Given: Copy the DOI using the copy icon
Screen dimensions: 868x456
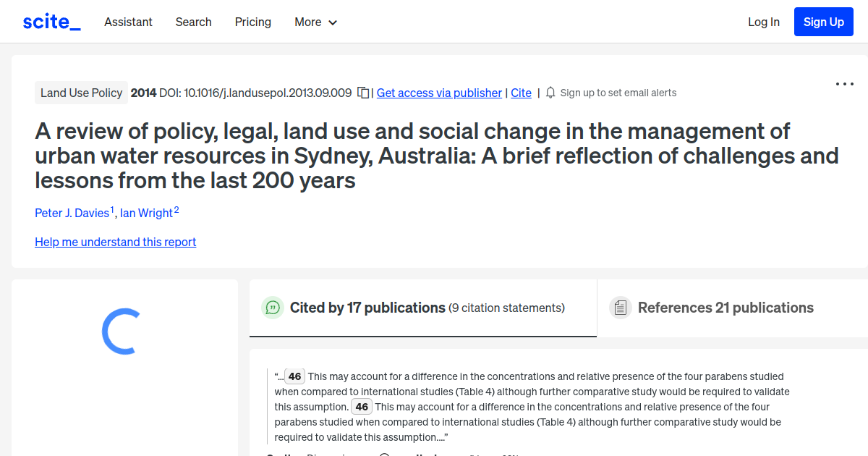Looking at the screenshot, I should (x=362, y=93).
